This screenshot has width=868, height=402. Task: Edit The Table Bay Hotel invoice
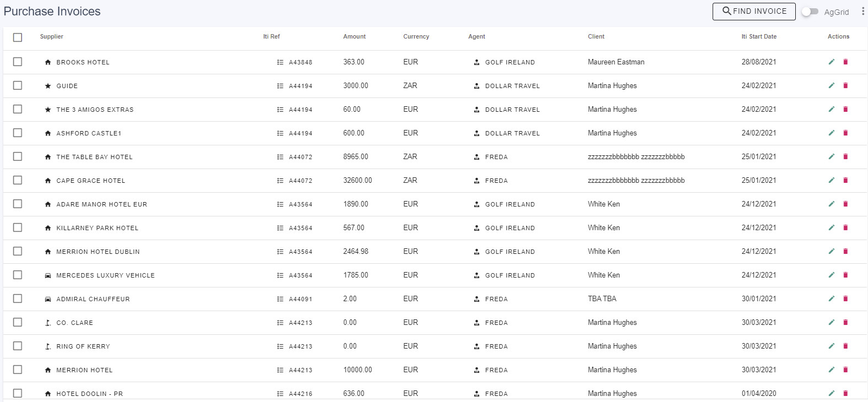tap(832, 156)
